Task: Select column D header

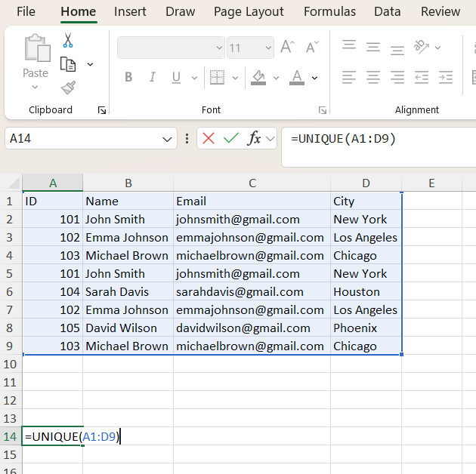Action: [366, 183]
